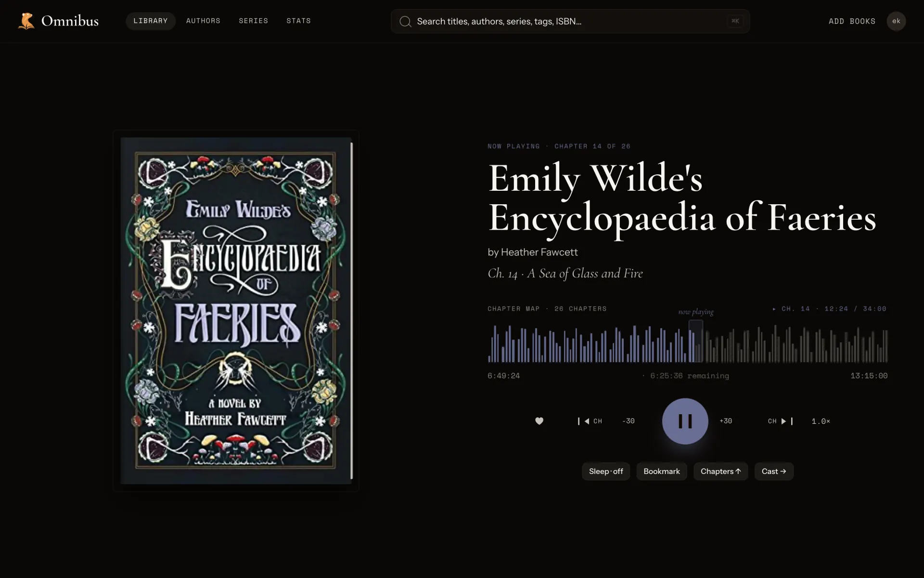This screenshot has width=924, height=578.
Task: Seek within the chapter map waveform
Action: [688, 343]
